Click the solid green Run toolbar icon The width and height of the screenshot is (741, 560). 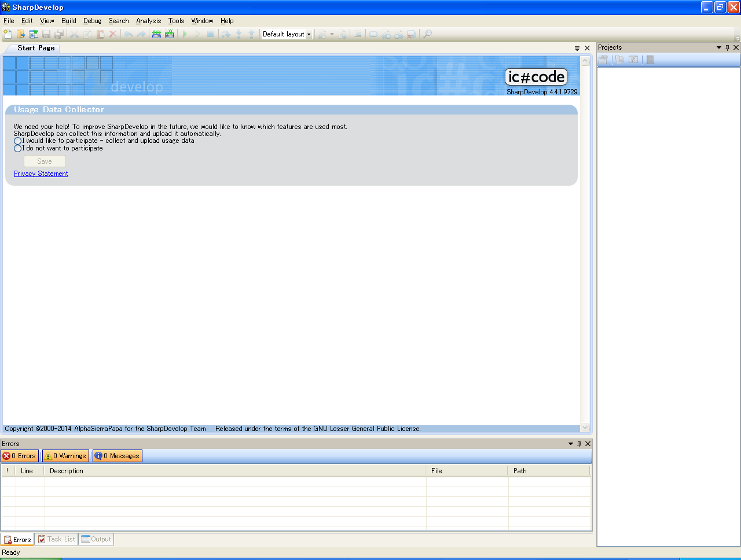tap(185, 34)
